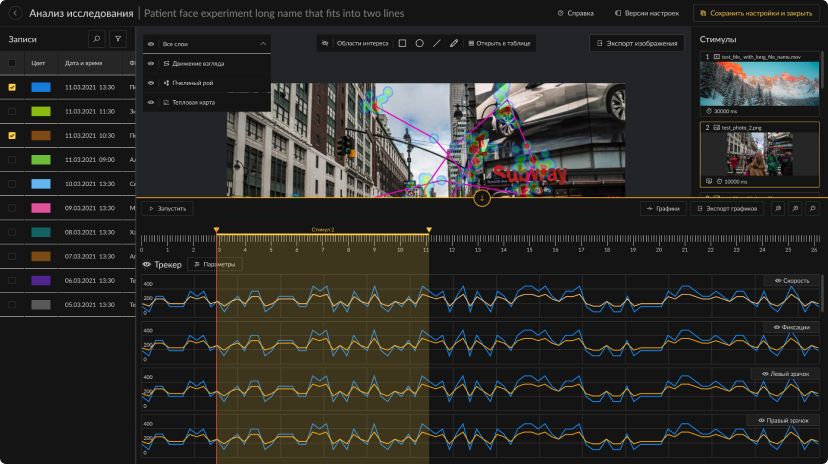Click the filter icon in Записи panel
Viewport: 828px width, 464px height.
[x=119, y=39]
